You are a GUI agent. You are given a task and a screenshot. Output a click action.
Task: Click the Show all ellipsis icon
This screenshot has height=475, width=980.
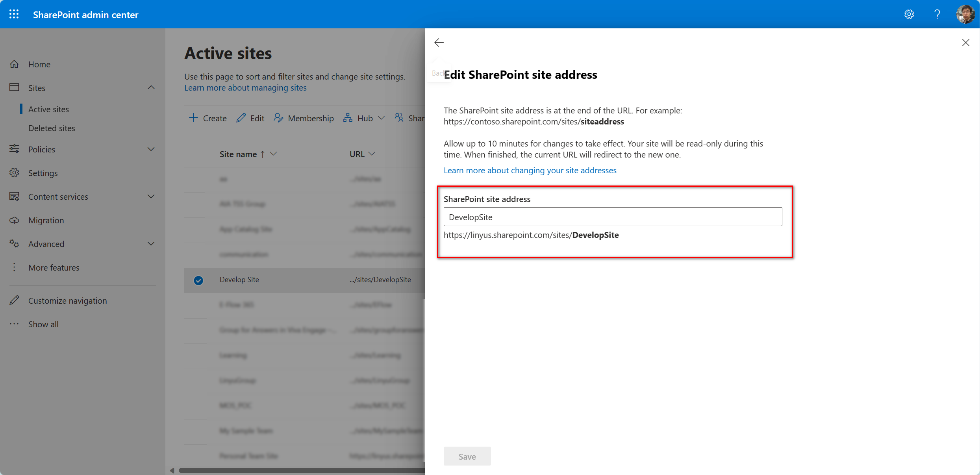point(14,324)
